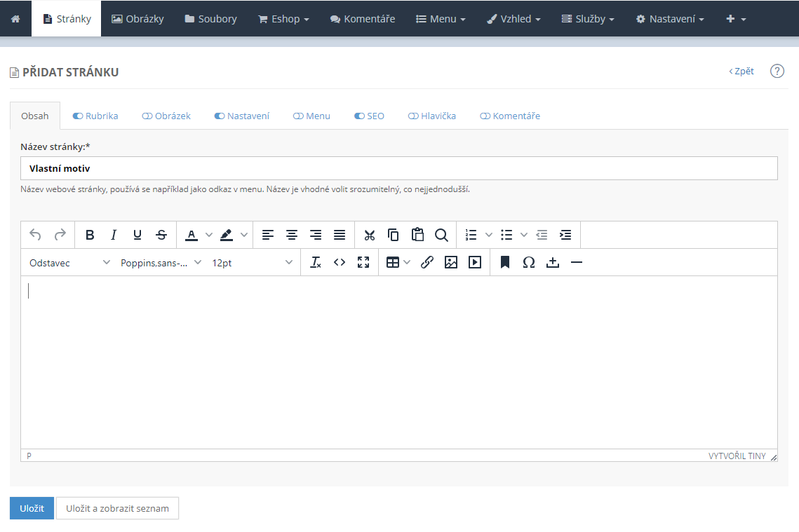Viewport: 799px width, 532px height.
Task: Expand the 12pt font size dropdown
Action: [253, 262]
